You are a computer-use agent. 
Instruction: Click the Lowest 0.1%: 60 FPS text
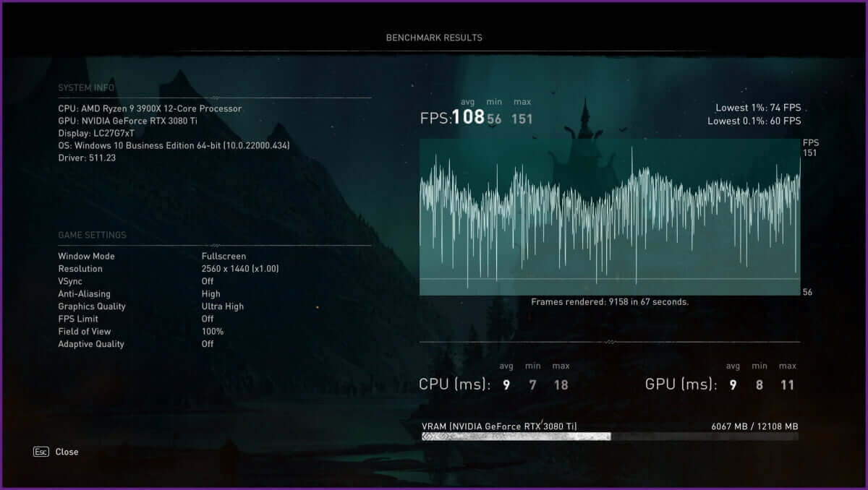click(x=754, y=121)
